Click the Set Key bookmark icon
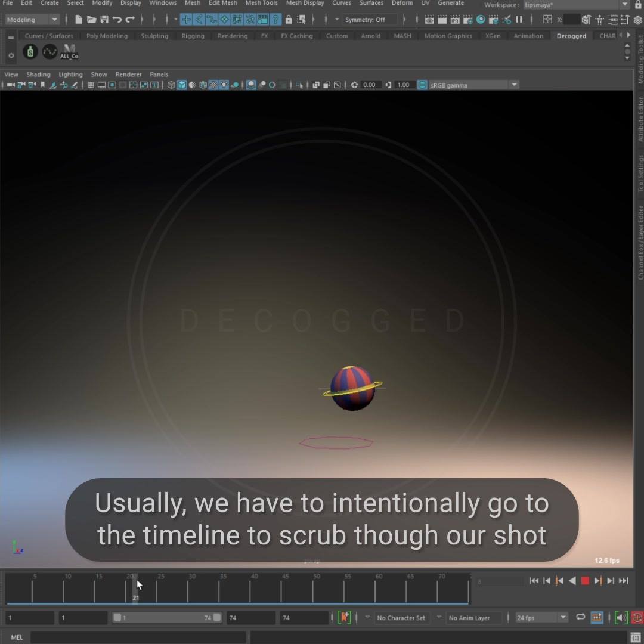644x644 pixels. point(344,617)
